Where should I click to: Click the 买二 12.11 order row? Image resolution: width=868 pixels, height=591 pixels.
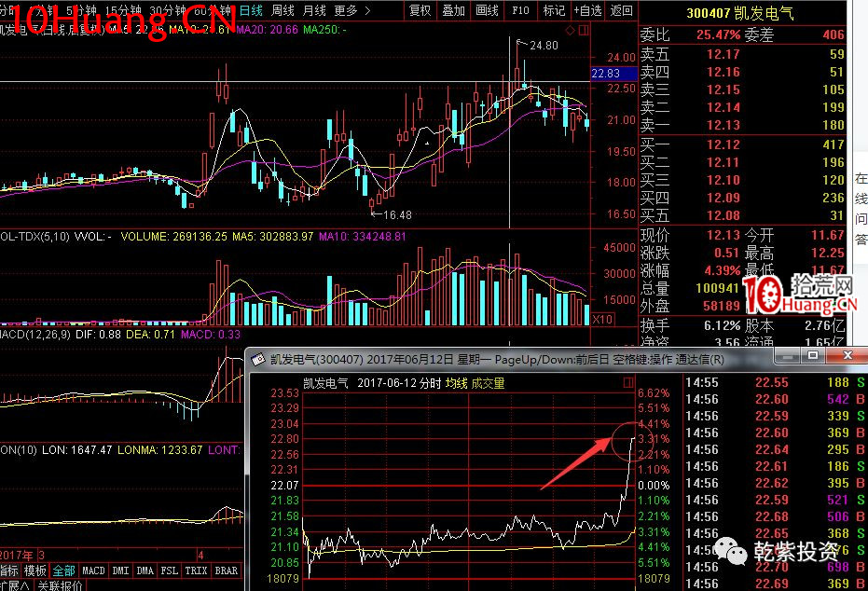742,162
